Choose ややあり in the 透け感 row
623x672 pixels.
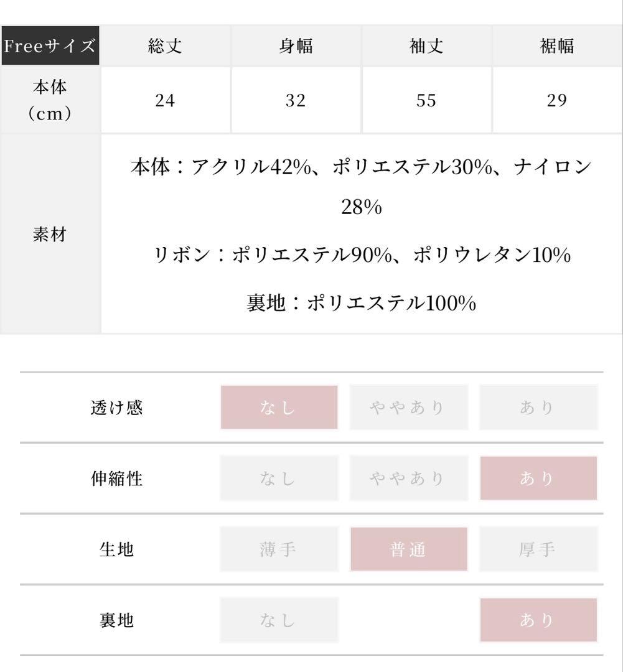[408, 408]
